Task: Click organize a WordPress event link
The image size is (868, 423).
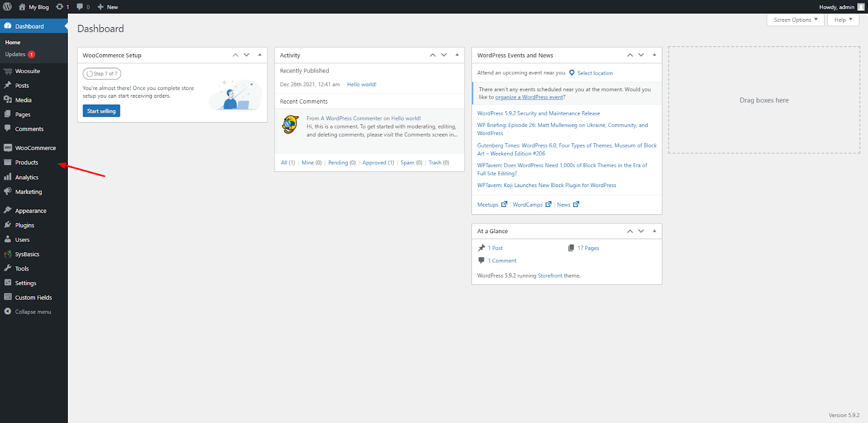Action: tap(529, 97)
